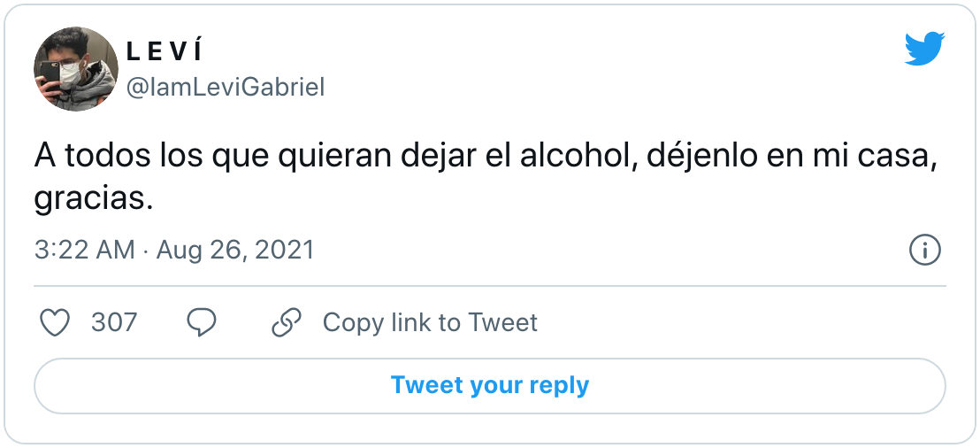The width and height of the screenshot is (980, 448).
Task: Click the tweet text beginning A todos
Action: click(x=486, y=177)
